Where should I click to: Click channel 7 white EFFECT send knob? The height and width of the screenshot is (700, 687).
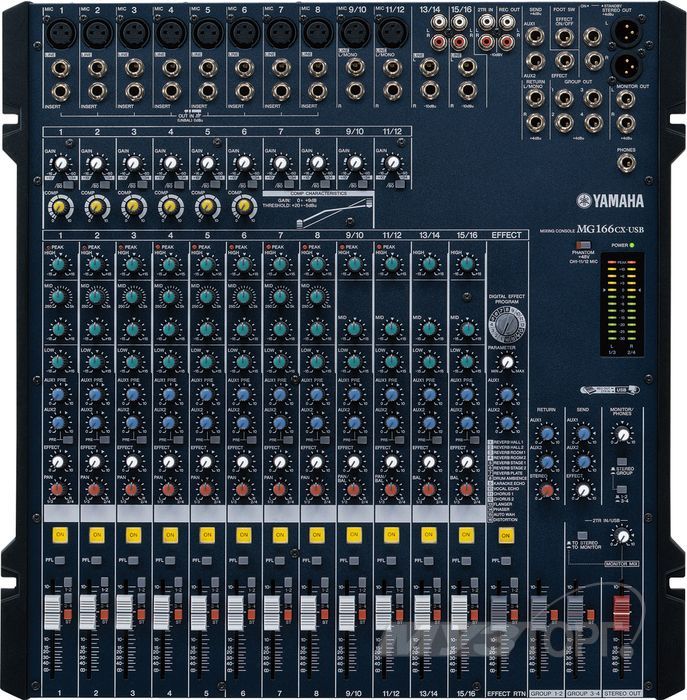279,462
